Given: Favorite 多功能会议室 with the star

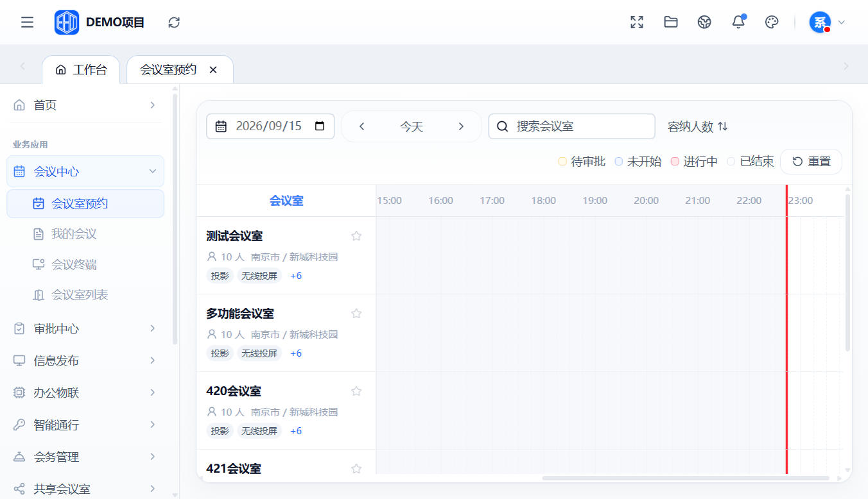Looking at the screenshot, I should [356, 314].
